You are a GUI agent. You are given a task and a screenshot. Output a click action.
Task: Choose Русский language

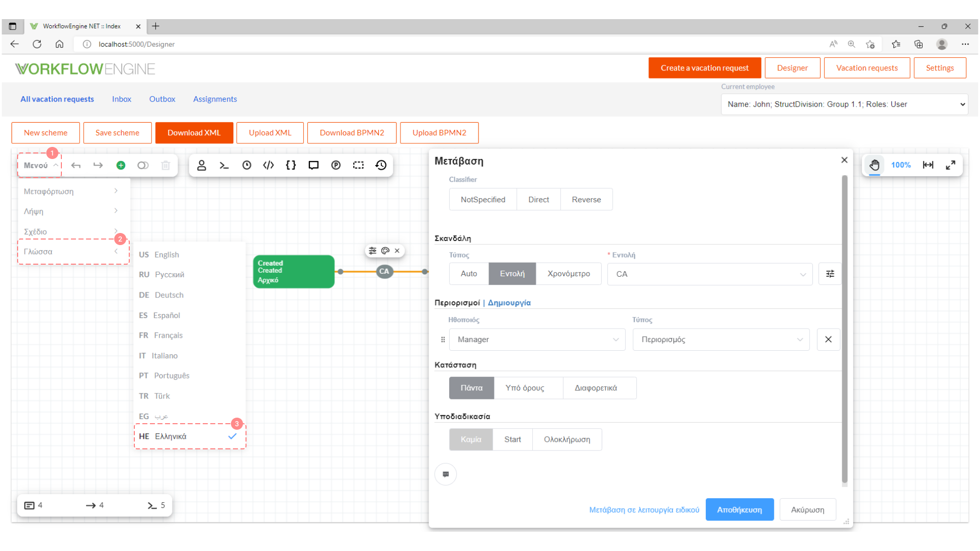(189, 275)
